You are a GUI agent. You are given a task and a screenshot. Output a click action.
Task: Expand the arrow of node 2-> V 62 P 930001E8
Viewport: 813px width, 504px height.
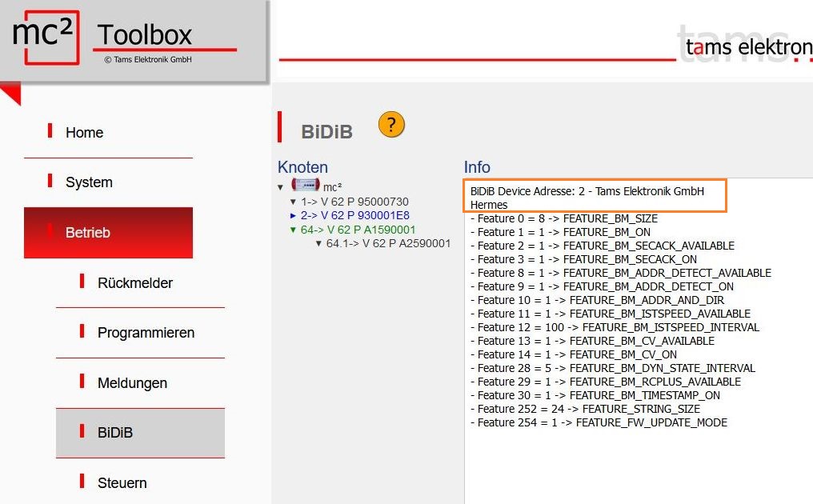pos(294,216)
